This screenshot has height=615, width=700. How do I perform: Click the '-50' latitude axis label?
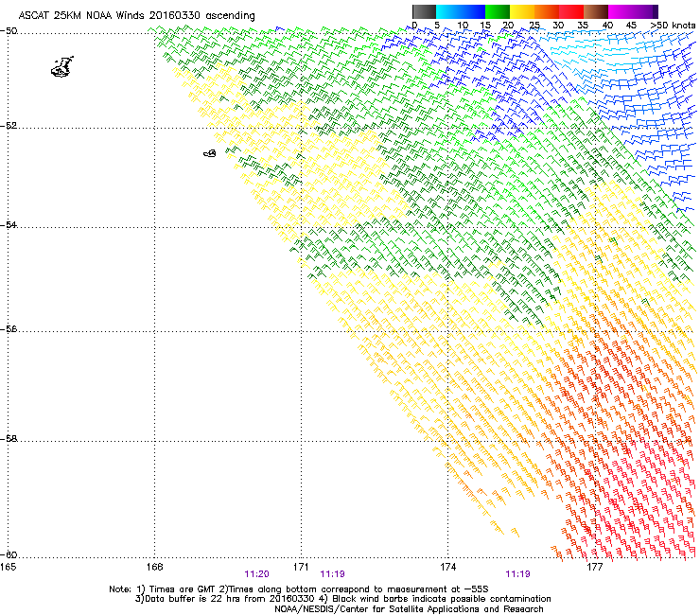(x=9, y=31)
